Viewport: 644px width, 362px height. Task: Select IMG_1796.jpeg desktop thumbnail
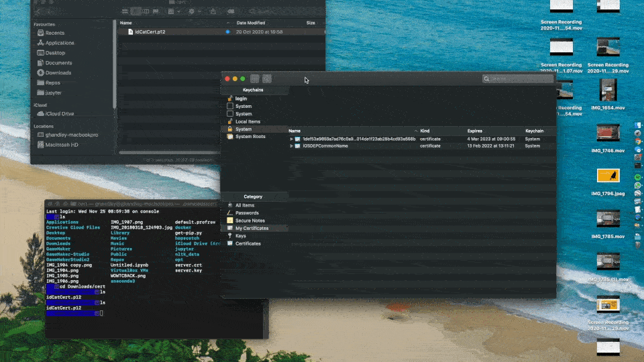click(608, 176)
